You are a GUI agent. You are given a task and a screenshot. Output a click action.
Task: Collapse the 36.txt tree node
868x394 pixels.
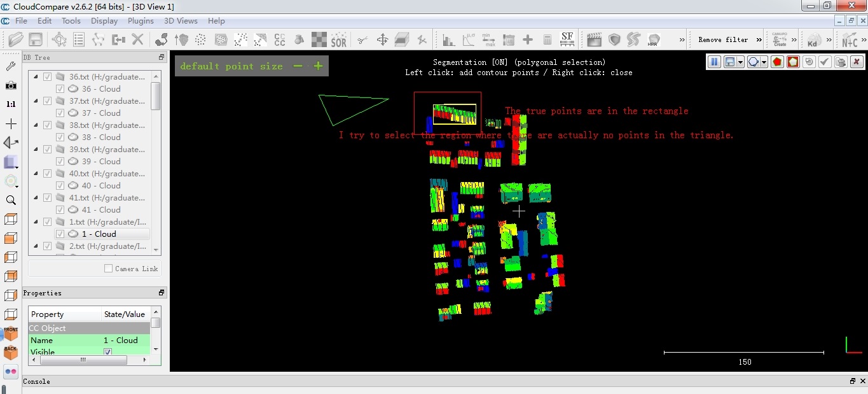pos(36,77)
